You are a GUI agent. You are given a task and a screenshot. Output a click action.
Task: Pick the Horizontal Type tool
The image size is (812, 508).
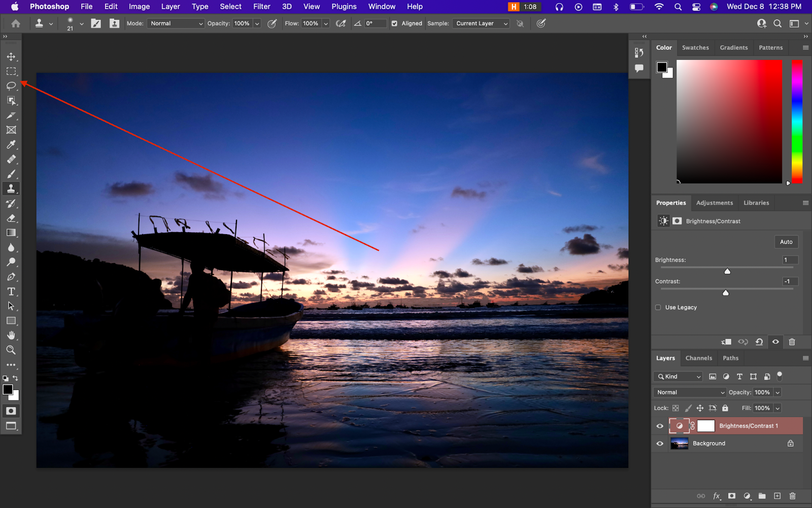coord(11,292)
